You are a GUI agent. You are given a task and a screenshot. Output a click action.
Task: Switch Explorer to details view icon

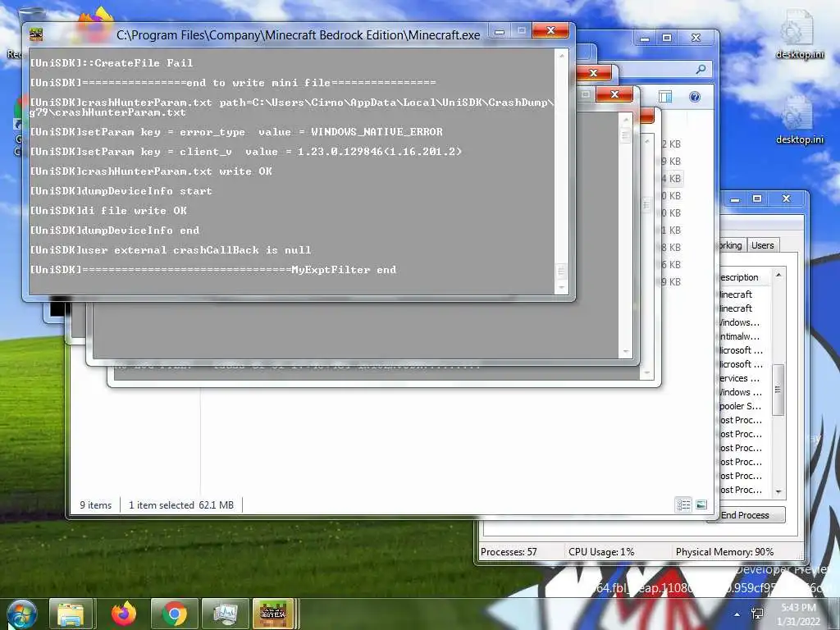click(683, 504)
